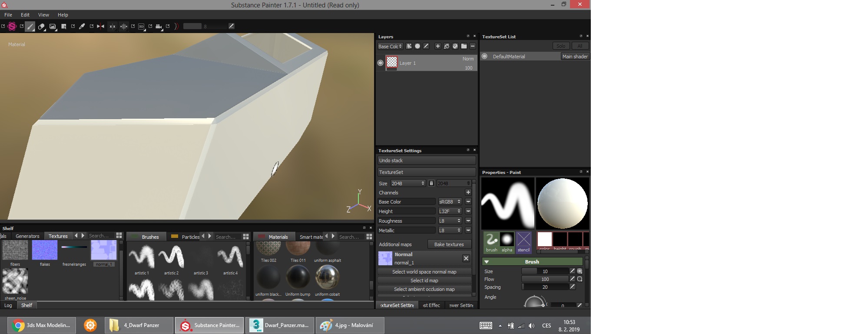Viewport: 868px width, 334px height.
Task: Collapse the Brush section triangle
Action: [x=487, y=262]
